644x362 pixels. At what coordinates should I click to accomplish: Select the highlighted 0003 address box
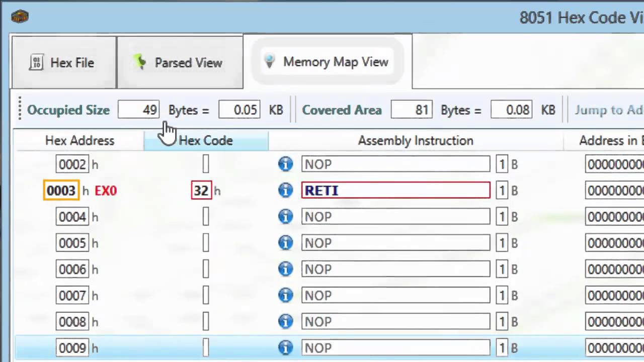point(61,191)
